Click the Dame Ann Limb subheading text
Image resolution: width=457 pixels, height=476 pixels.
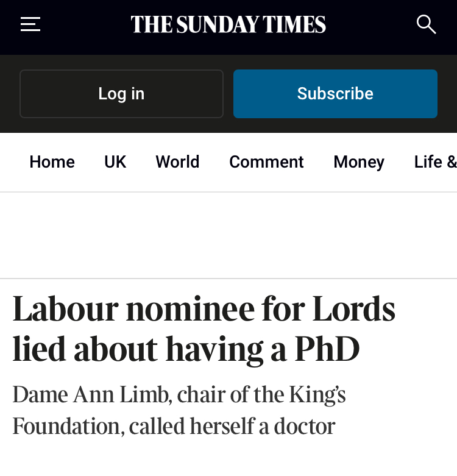tap(179, 410)
